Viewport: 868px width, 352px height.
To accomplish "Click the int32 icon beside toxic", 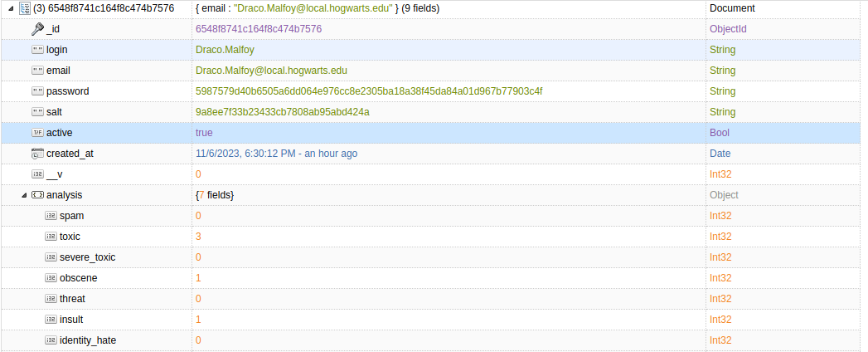I will (51, 237).
